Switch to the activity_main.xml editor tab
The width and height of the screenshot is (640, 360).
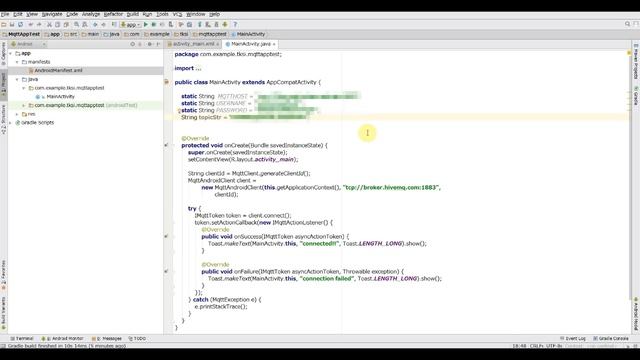(x=193, y=44)
